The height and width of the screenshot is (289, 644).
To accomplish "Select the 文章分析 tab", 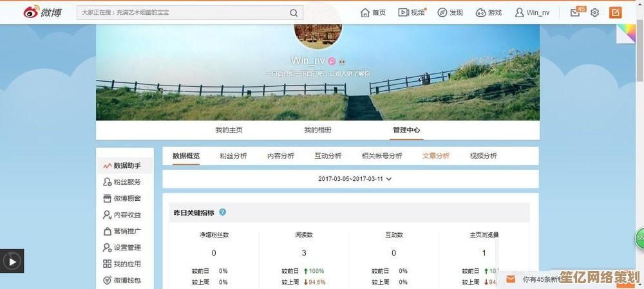I will coord(436,156).
